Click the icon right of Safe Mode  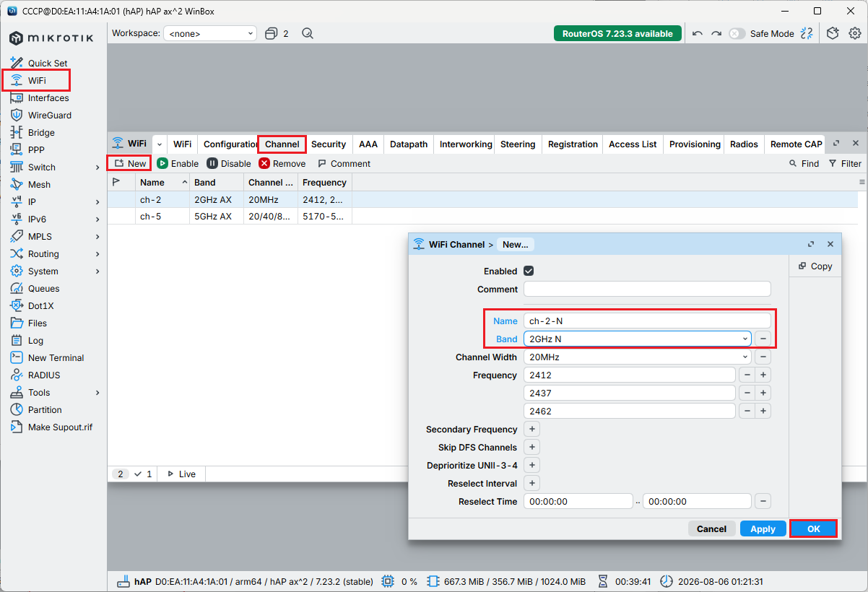[807, 33]
